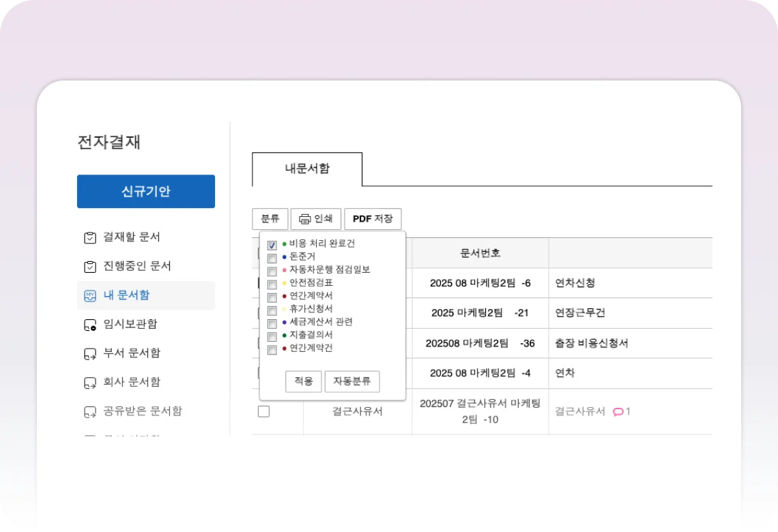
Task: Tick the 세금계산서 관련 checkbox
Action: [x=272, y=323]
